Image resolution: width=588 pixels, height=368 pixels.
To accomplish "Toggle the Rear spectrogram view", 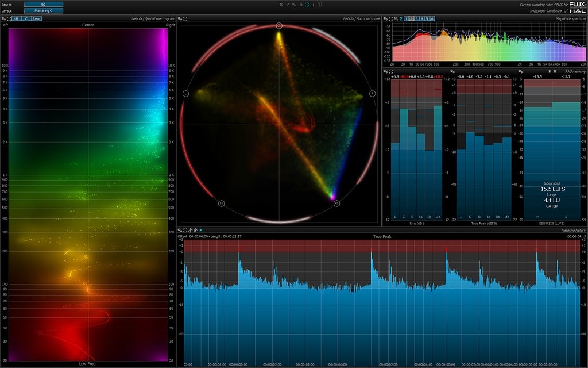I will pos(36,18).
